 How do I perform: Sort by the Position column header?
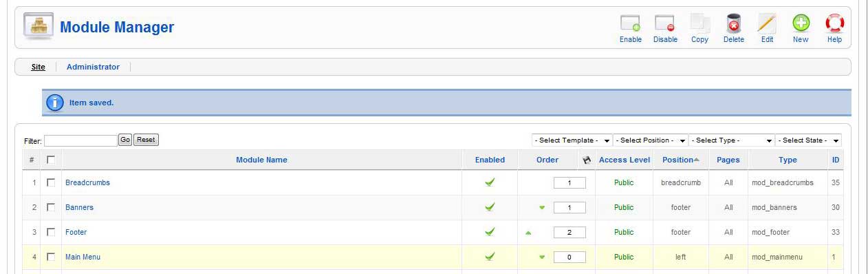point(677,160)
